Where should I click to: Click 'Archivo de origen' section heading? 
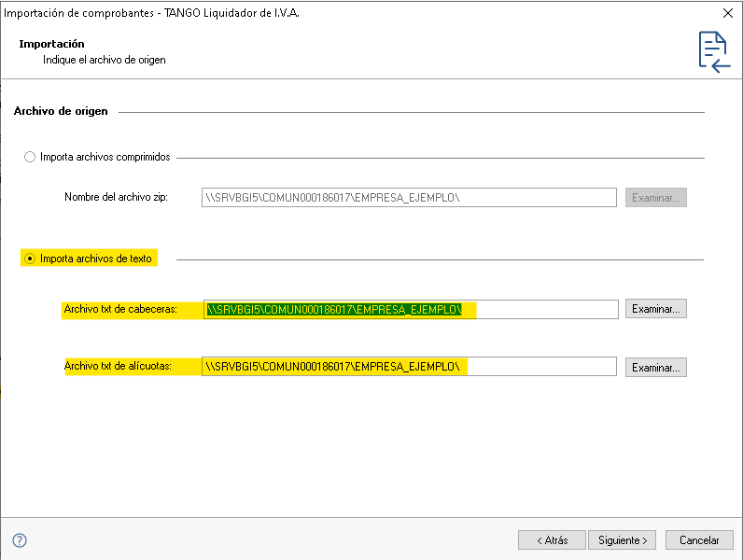click(x=61, y=111)
